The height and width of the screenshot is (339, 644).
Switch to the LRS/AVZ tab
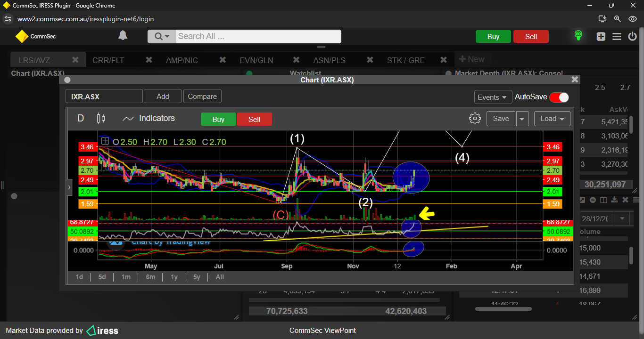point(34,60)
